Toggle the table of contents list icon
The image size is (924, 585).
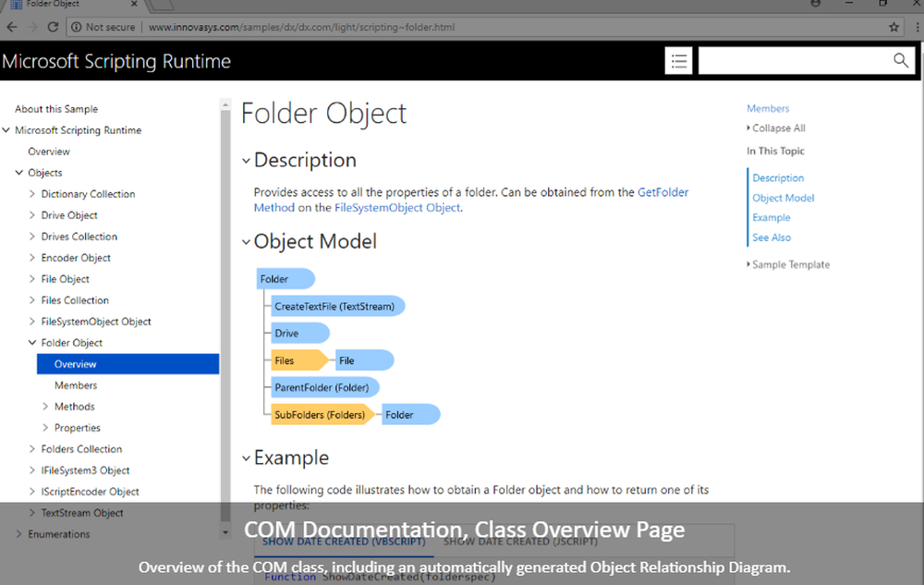point(678,61)
